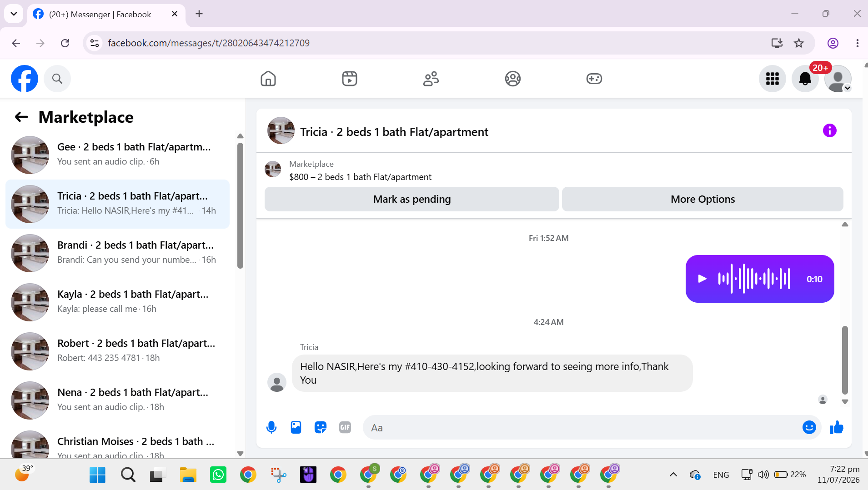
Task: Go to Home feed icon
Action: [268, 79]
